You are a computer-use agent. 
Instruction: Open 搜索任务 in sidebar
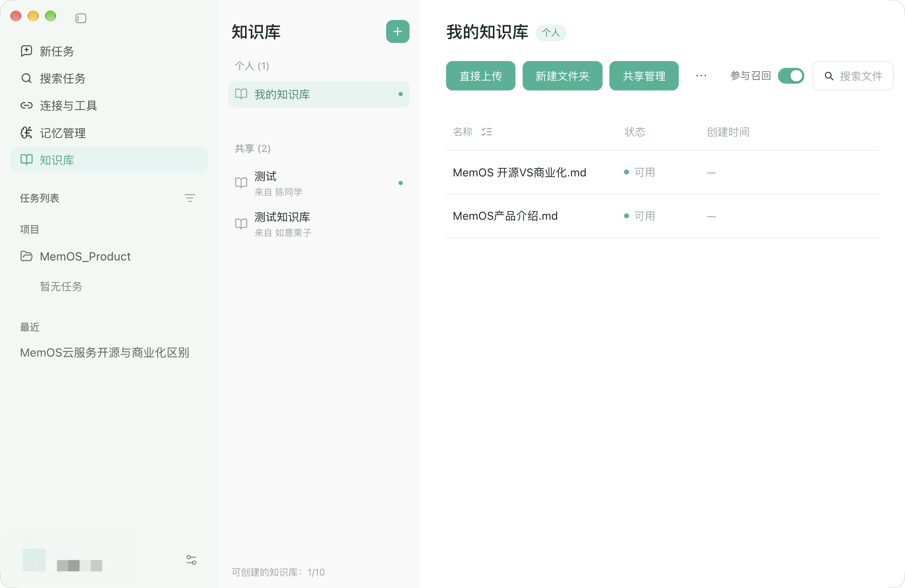tap(109, 78)
